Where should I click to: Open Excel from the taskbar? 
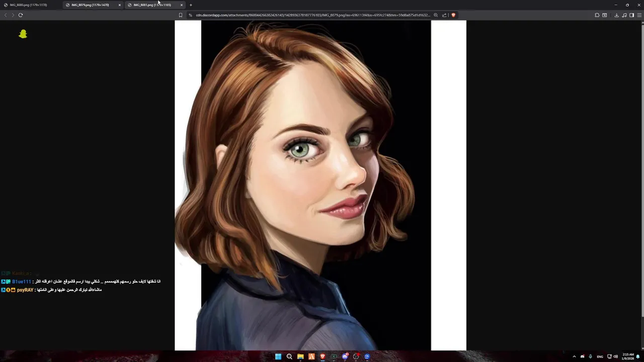click(x=334, y=356)
